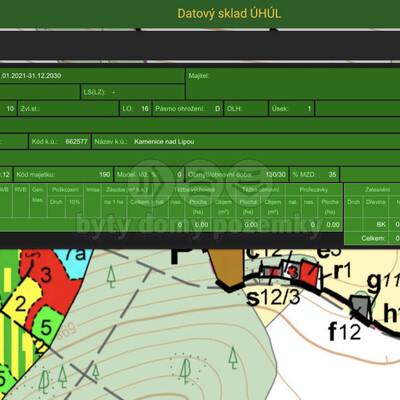Screen dimensions: 400x400
Task: Select % MZD value 35
Action: point(332,174)
